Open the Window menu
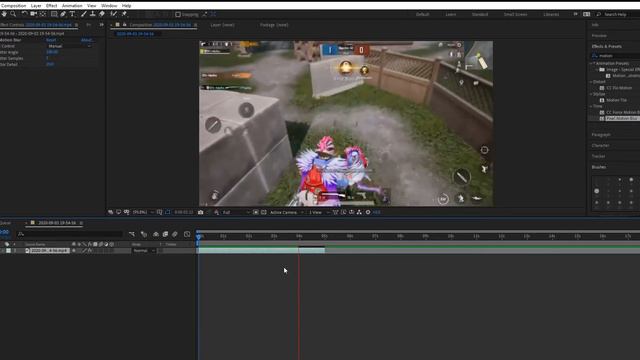 pyautogui.click(x=109, y=6)
